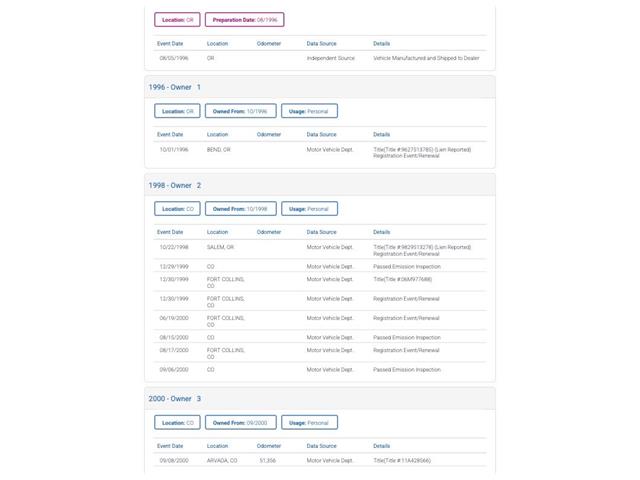Viewport: 640px width, 480px height.
Task: Select 'Registration Event/Renewal' in the 06/19/2000 row
Action: tap(406, 318)
